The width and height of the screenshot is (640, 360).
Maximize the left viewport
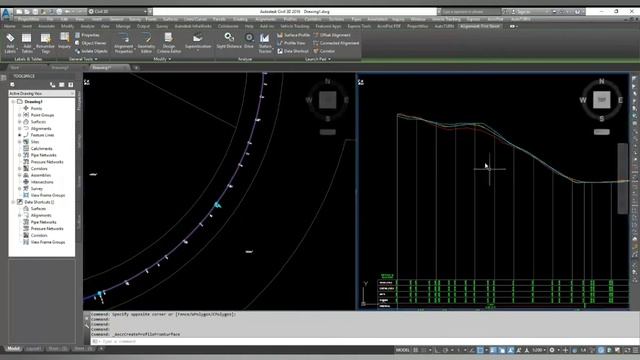click(87, 82)
